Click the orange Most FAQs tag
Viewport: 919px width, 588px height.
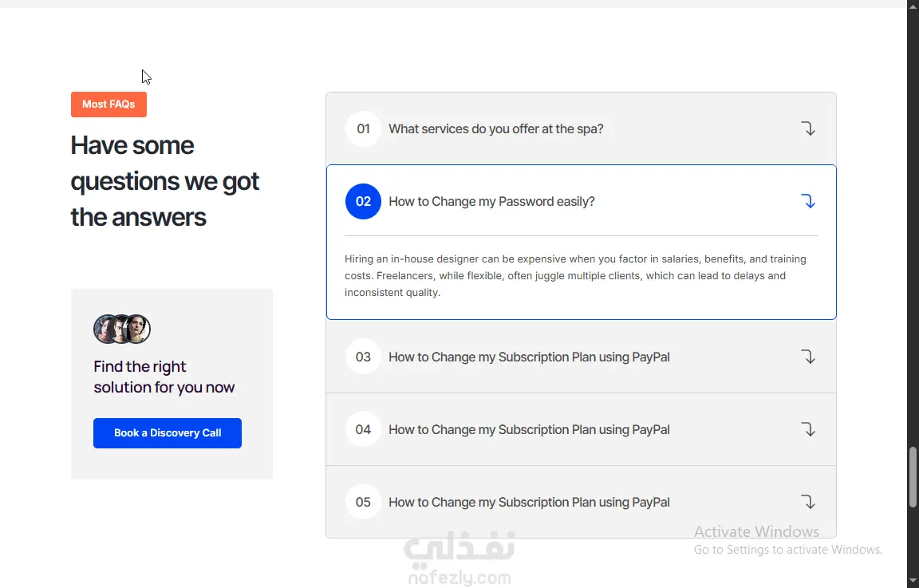pyautogui.click(x=108, y=105)
